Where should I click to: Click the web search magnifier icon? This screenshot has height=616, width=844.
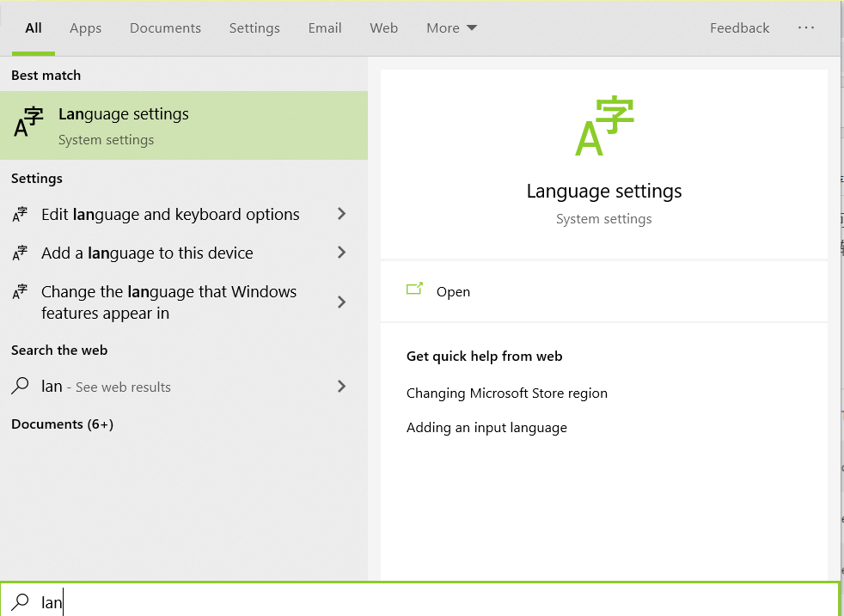click(20, 386)
